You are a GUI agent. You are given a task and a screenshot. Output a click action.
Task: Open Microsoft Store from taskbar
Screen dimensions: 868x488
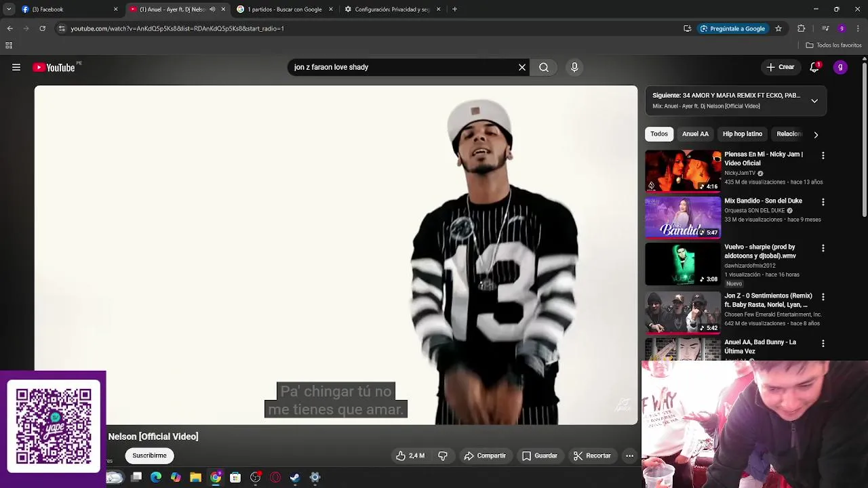(235, 478)
